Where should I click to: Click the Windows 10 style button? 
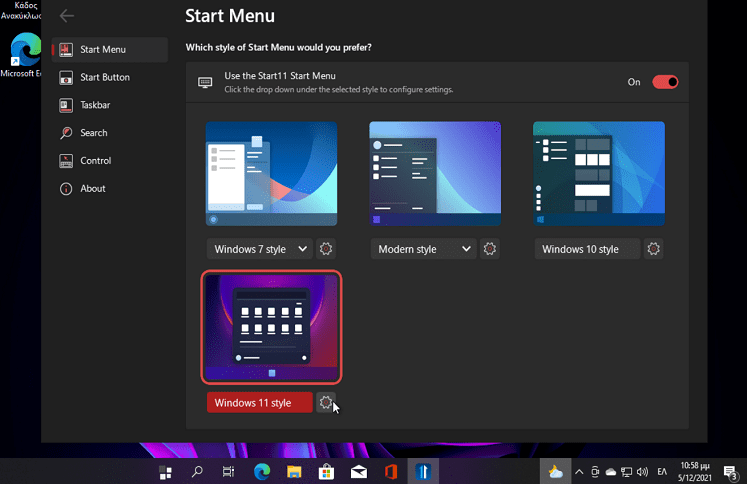(x=587, y=249)
